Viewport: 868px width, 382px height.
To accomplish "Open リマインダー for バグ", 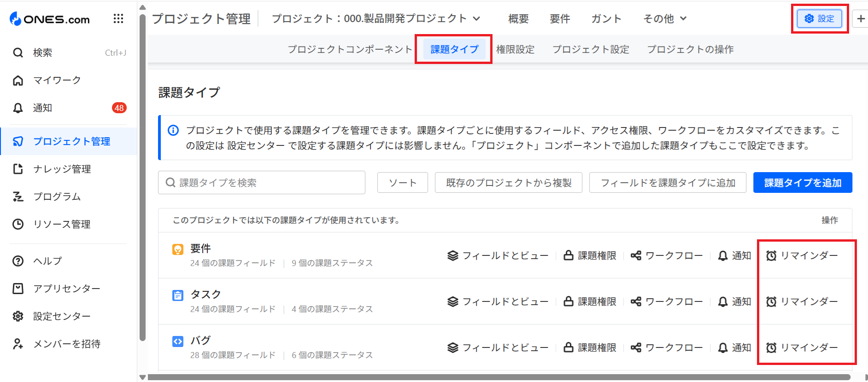I will [x=802, y=347].
